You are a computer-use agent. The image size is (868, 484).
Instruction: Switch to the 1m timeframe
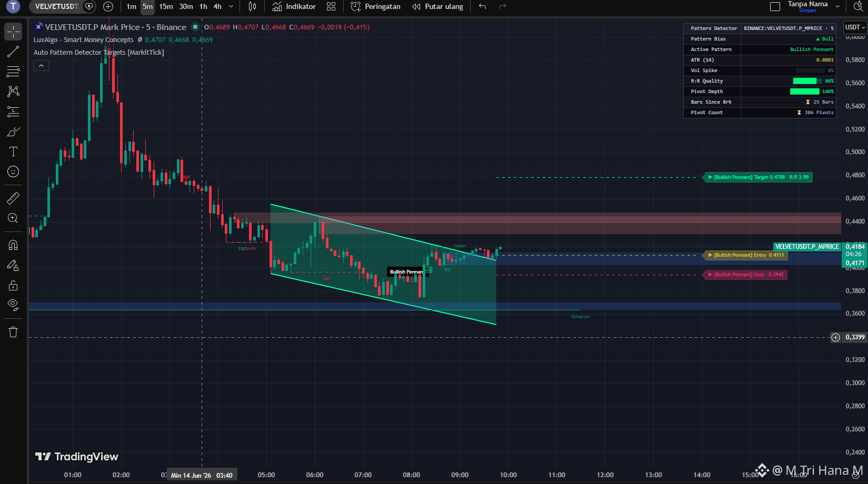coord(132,6)
